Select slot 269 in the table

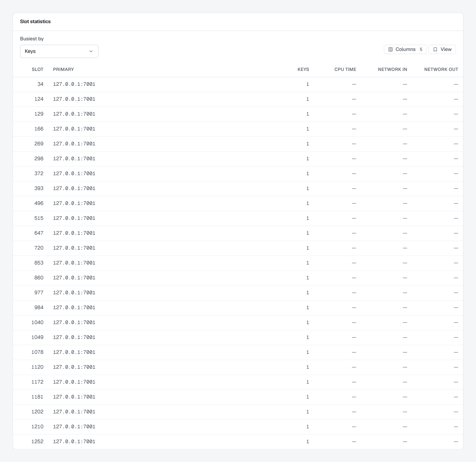point(238,144)
